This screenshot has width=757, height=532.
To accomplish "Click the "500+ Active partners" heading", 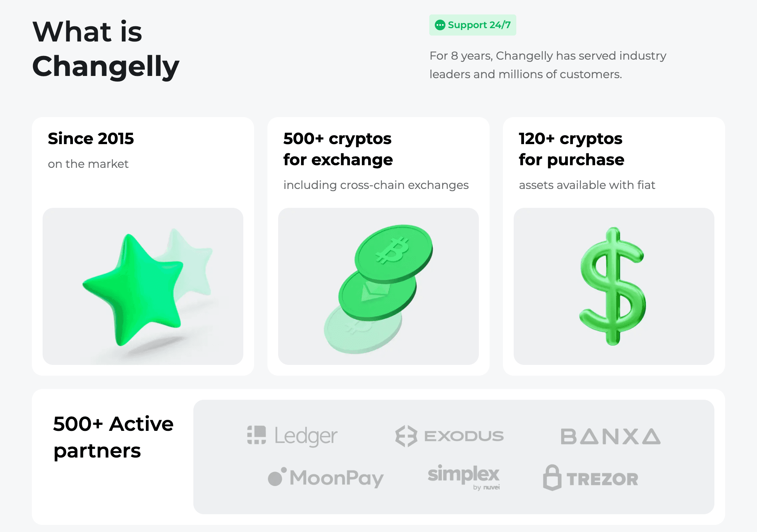I will [x=113, y=437].
